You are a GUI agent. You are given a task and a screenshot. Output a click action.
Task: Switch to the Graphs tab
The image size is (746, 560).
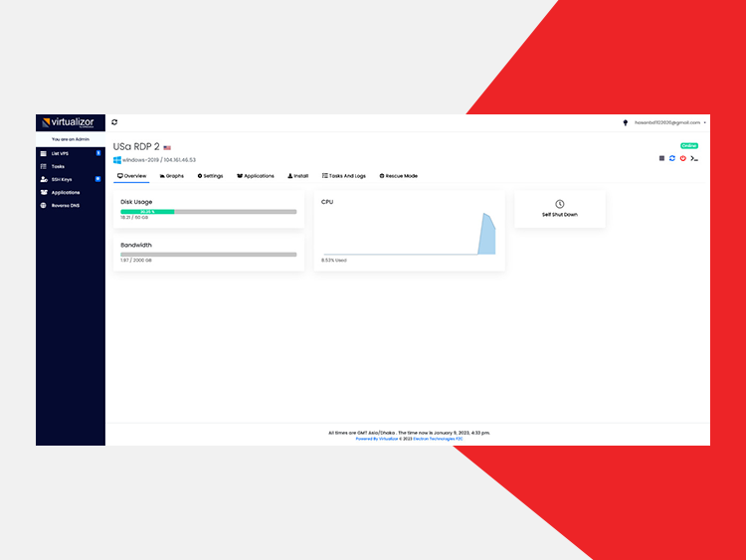(x=172, y=176)
